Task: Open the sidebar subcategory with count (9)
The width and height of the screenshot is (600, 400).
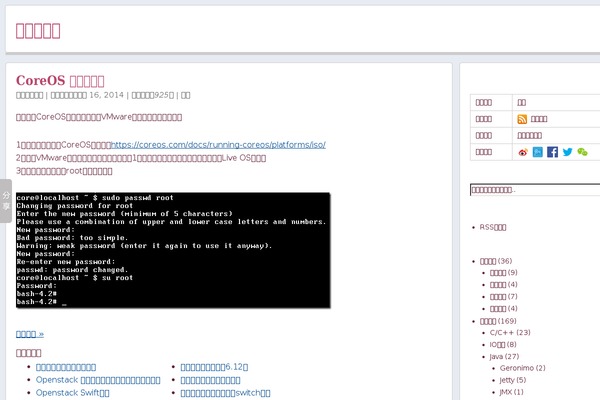Action: click(x=504, y=273)
